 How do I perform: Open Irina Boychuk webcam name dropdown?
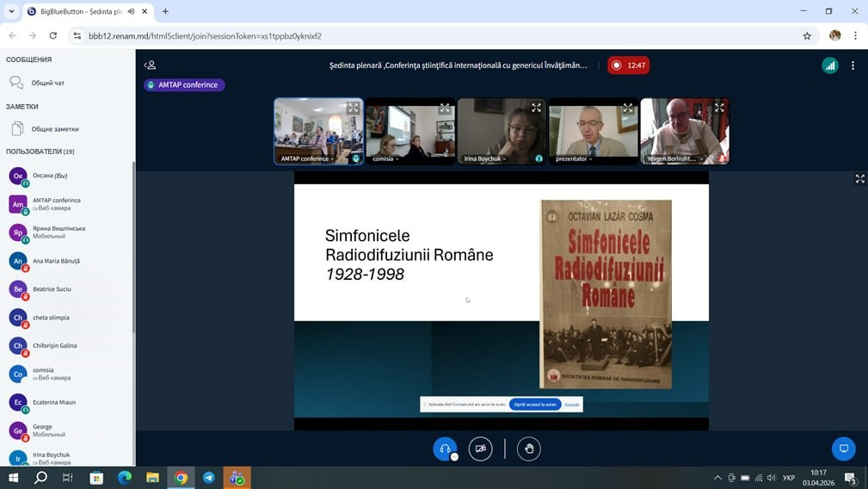pyautogui.click(x=484, y=159)
